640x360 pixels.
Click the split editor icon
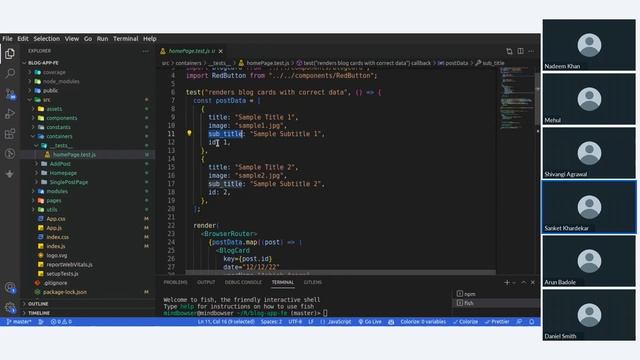point(520,51)
